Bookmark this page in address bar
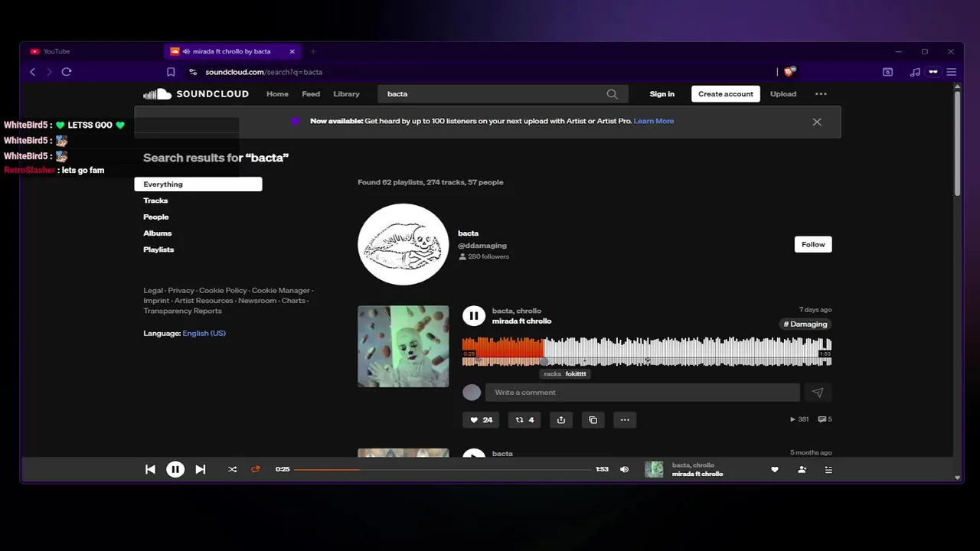This screenshot has width=980, height=551. point(171,72)
